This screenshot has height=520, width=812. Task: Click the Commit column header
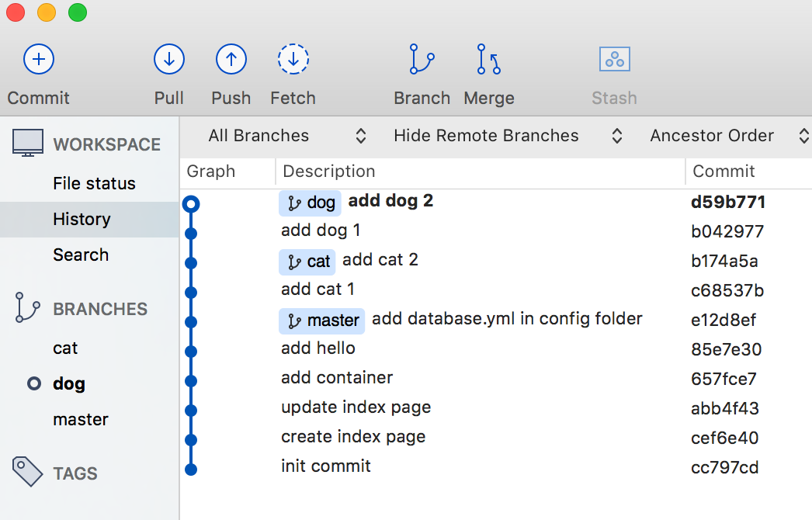[x=724, y=172]
